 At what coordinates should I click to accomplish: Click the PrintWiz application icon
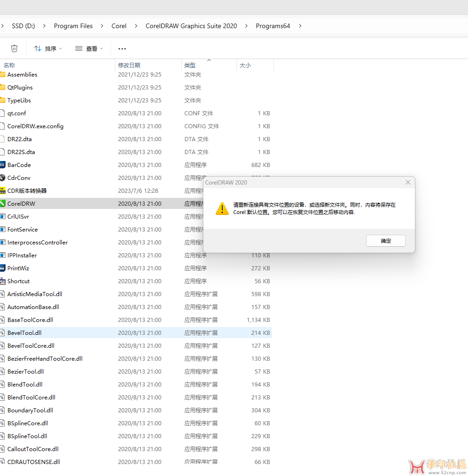pos(2,268)
